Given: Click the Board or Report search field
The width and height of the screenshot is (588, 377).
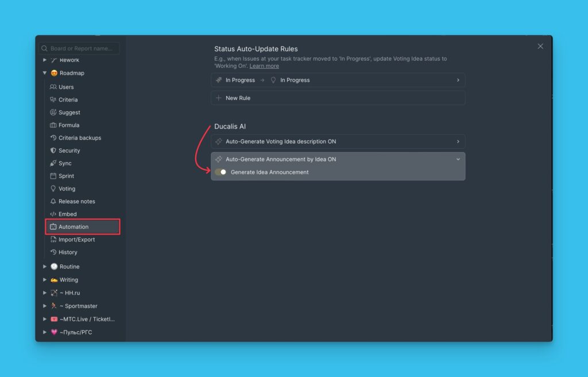Looking at the screenshot, I should (x=80, y=49).
